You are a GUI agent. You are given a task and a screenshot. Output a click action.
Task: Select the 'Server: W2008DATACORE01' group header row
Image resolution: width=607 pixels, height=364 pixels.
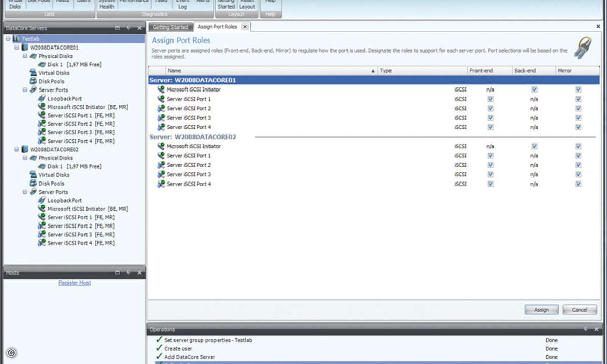click(374, 80)
